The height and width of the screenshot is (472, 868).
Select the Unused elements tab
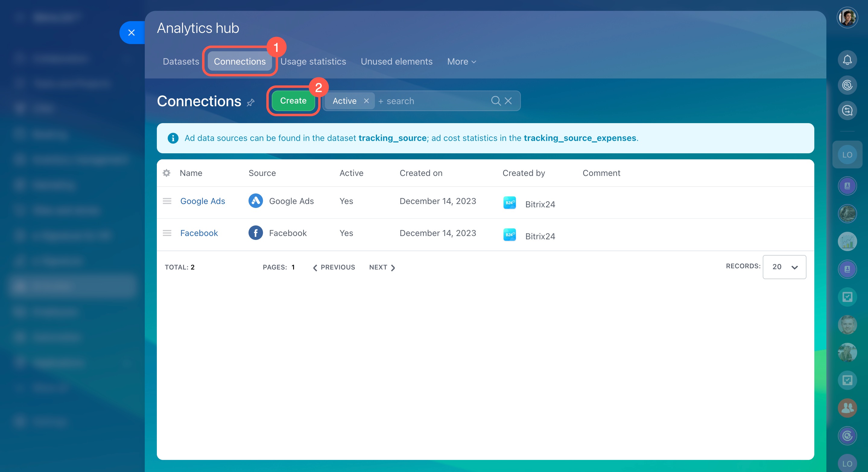[396, 62]
